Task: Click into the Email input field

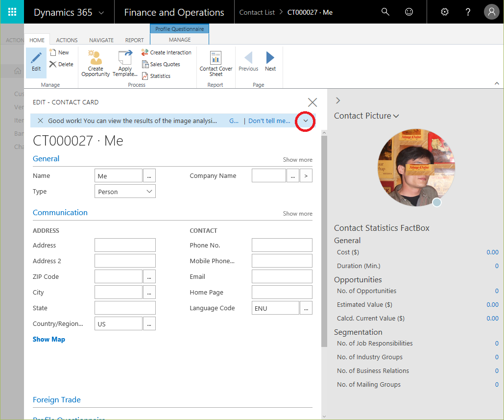Action: [x=282, y=276]
